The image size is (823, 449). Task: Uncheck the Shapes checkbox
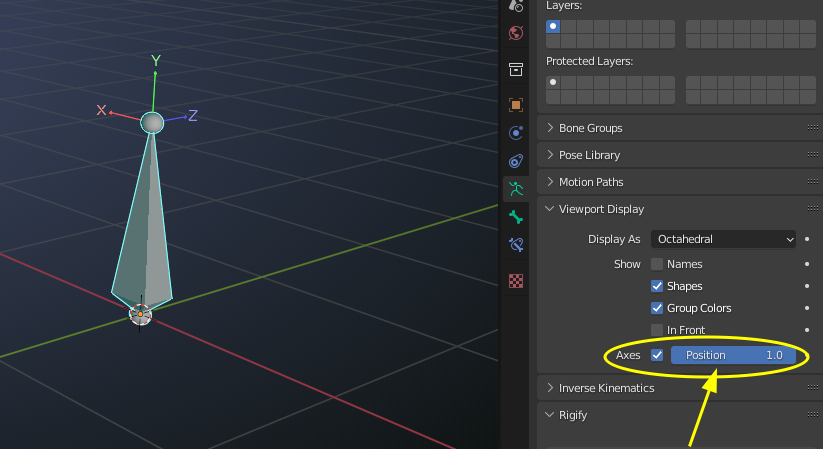click(x=657, y=286)
